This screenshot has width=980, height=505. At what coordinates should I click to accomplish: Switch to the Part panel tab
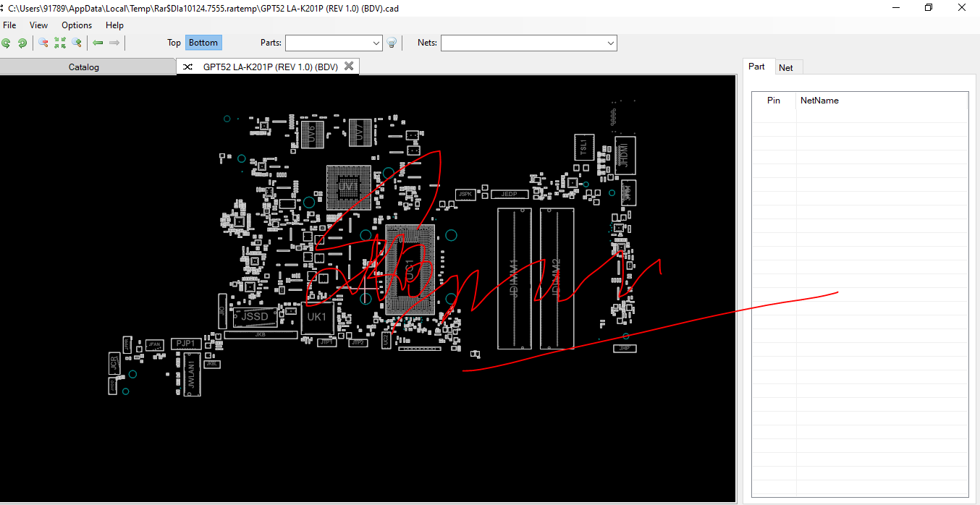756,66
